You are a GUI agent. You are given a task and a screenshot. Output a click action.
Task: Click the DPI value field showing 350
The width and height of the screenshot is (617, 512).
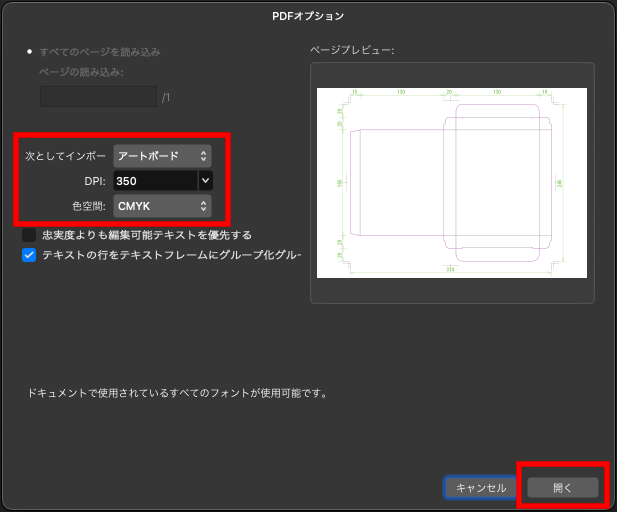point(155,181)
